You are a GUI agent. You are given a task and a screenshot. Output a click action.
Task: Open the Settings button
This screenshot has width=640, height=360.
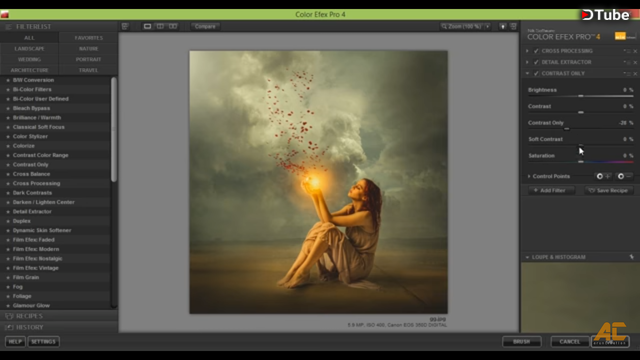coord(44,342)
